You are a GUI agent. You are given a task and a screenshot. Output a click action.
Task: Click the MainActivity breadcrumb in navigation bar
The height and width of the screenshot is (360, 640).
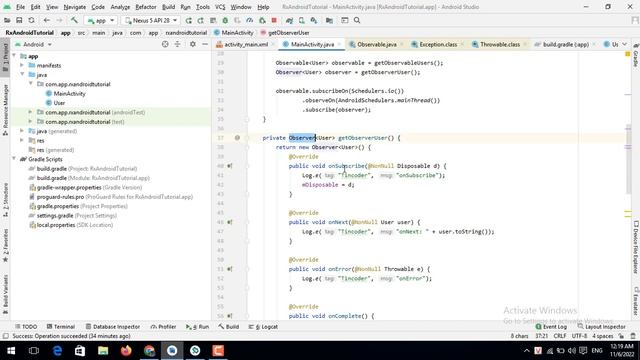coord(233,33)
